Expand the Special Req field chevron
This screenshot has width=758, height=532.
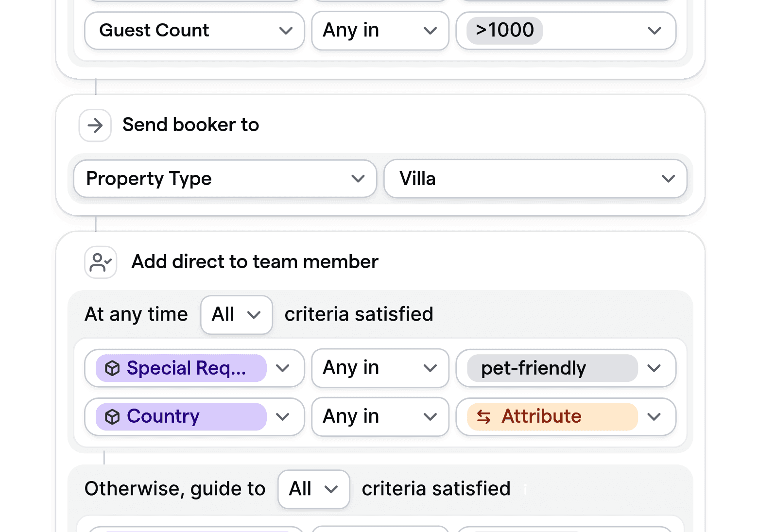(x=283, y=368)
